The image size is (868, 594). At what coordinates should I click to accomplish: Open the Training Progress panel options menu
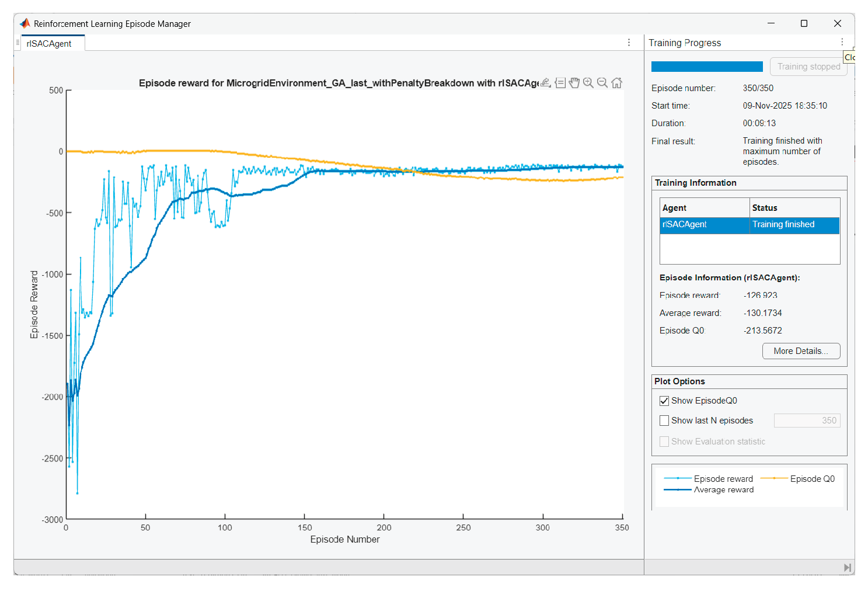pyautogui.click(x=842, y=42)
